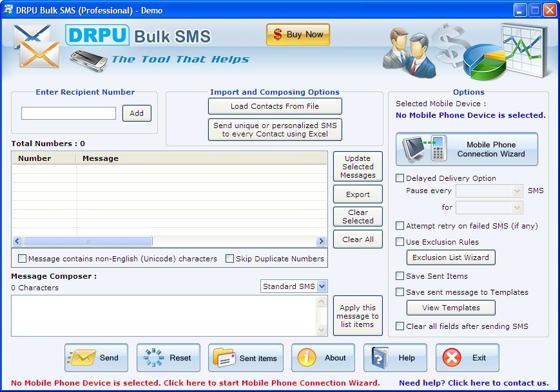The height and width of the screenshot is (392, 560).
Task: Launch the Mobile Phone Connection Wizard
Action: click(x=467, y=149)
